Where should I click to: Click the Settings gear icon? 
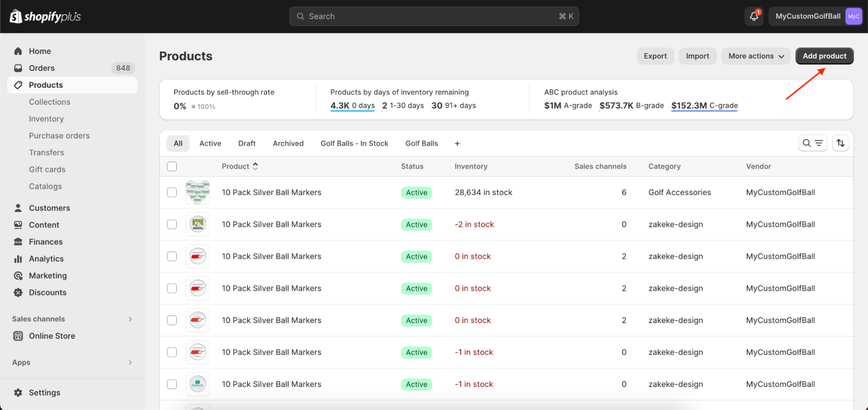18,393
